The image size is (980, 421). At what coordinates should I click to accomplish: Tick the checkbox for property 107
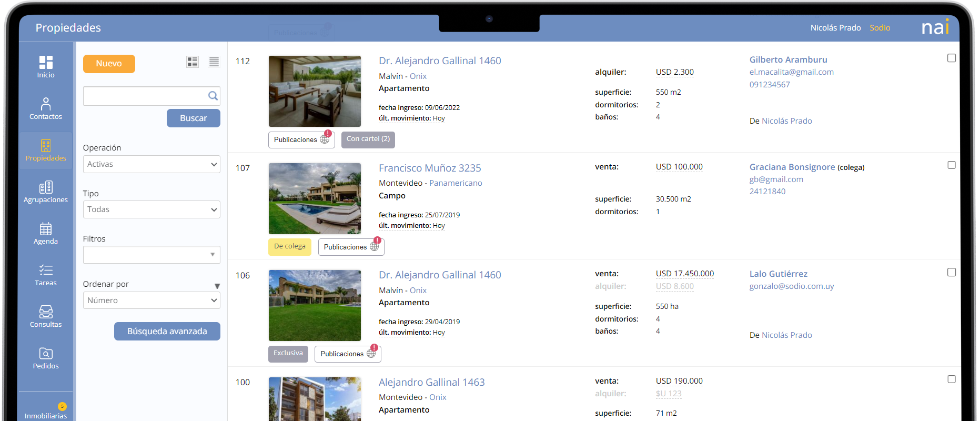[951, 165]
